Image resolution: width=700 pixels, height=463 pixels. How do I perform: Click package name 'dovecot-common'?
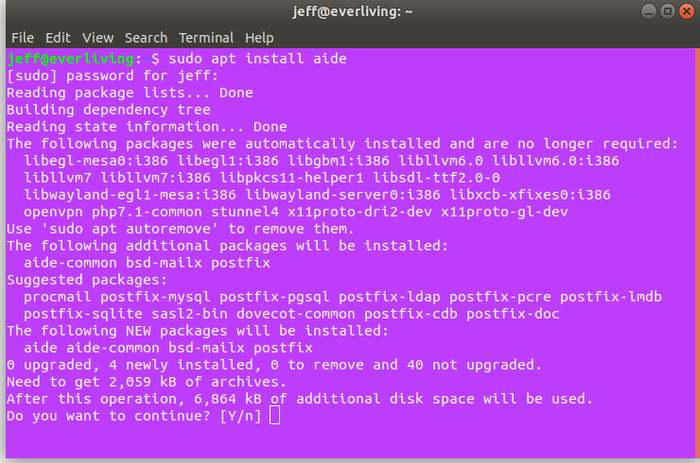click(296, 313)
